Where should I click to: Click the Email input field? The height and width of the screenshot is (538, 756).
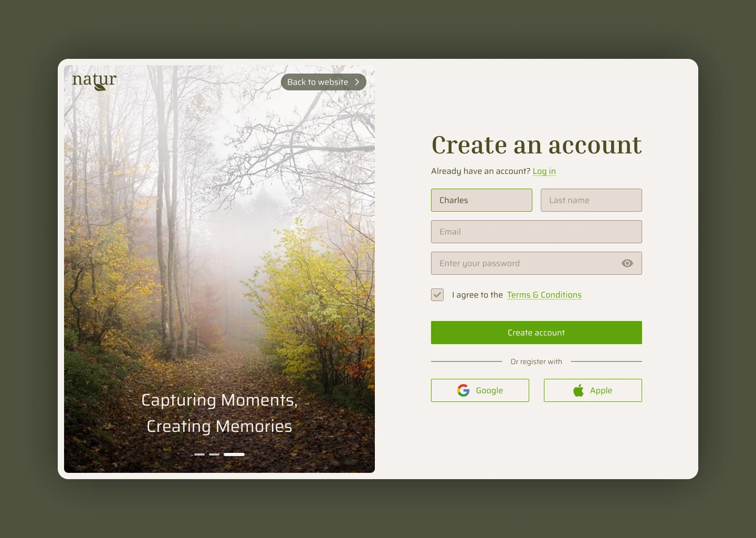tap(537, 232)
